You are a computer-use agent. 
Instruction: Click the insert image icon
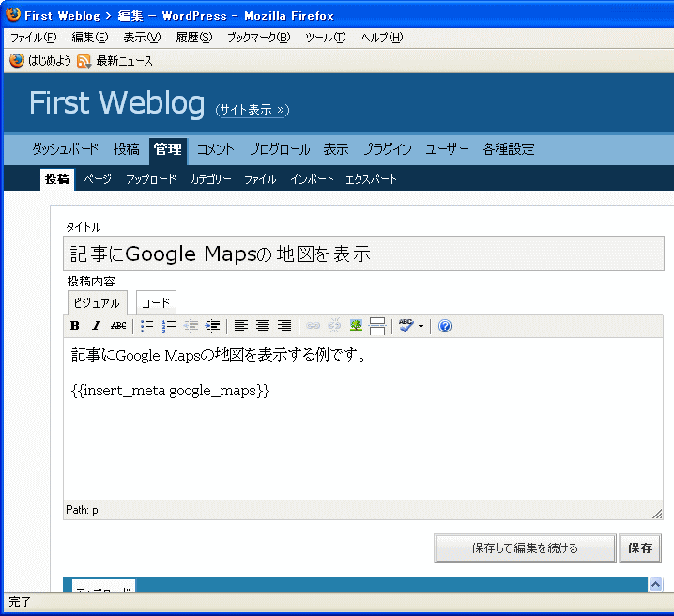click(356, 326)
